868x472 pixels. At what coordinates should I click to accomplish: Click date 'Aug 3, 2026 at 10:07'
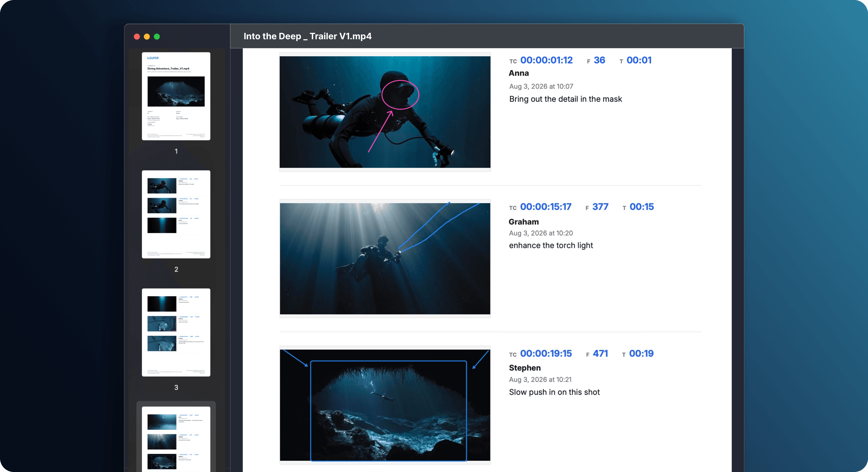point(541,87)
